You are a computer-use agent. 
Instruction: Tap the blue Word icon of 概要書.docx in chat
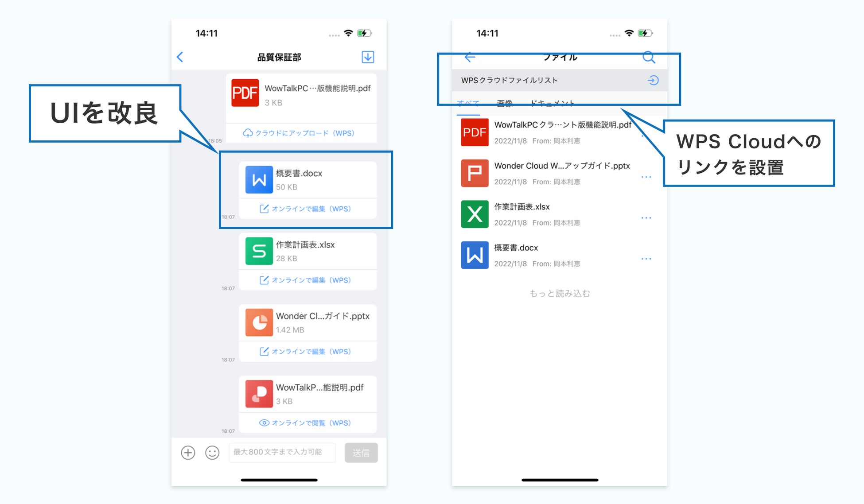coord(259,180)
